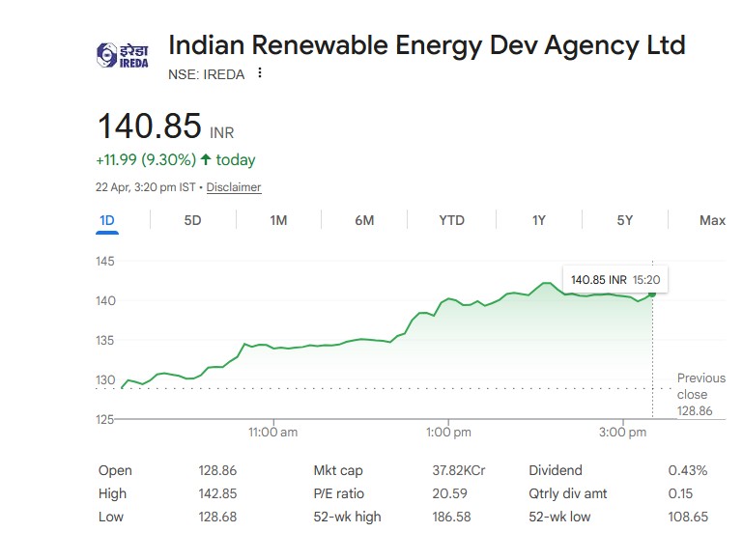Open the three-dot more options menu
743x560 pixels.
260,73
